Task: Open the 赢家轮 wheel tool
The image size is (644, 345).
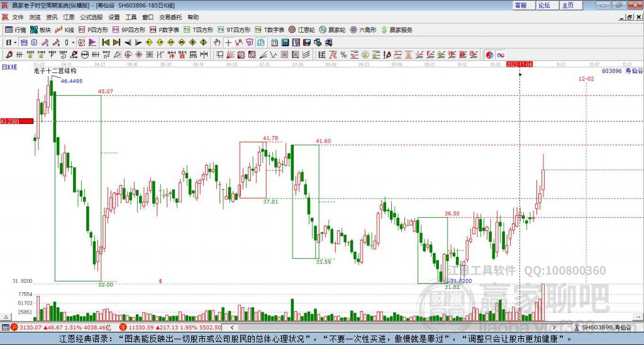Action: 332,30
